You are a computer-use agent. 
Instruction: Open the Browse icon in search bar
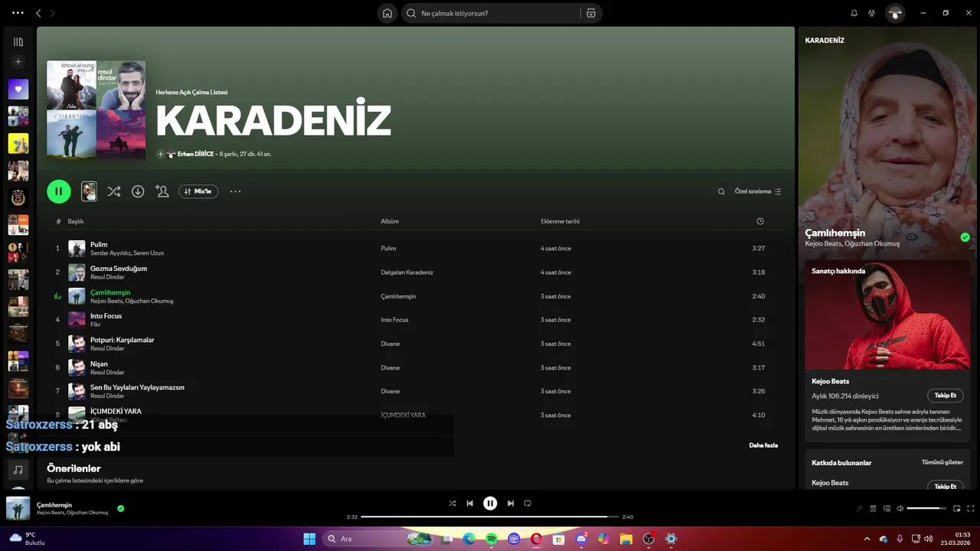(591, 13)
